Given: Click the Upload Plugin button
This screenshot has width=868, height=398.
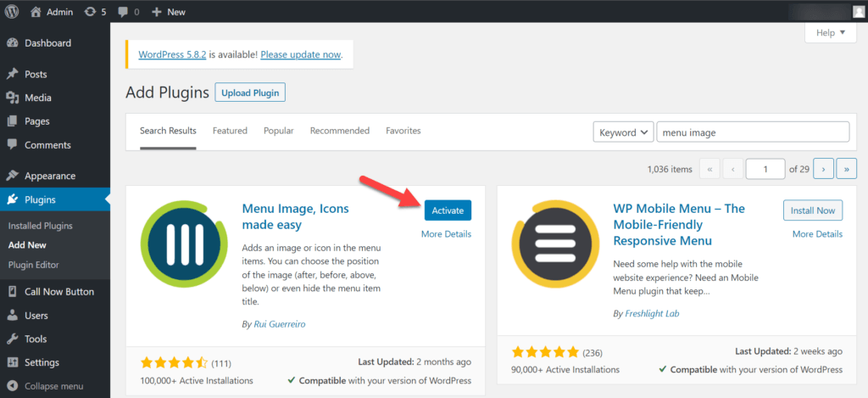Looking at the screenshot, I should (250, 92).
